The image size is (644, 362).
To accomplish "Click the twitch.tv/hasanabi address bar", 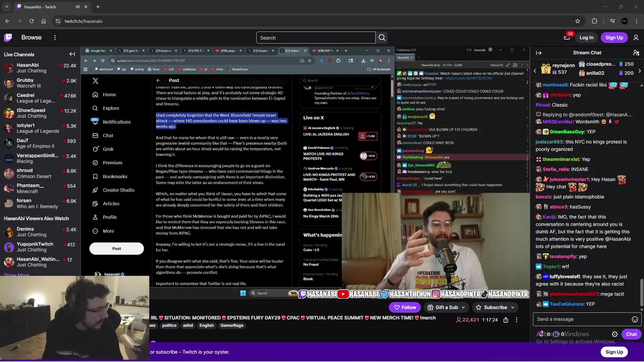I will point(317,21).
